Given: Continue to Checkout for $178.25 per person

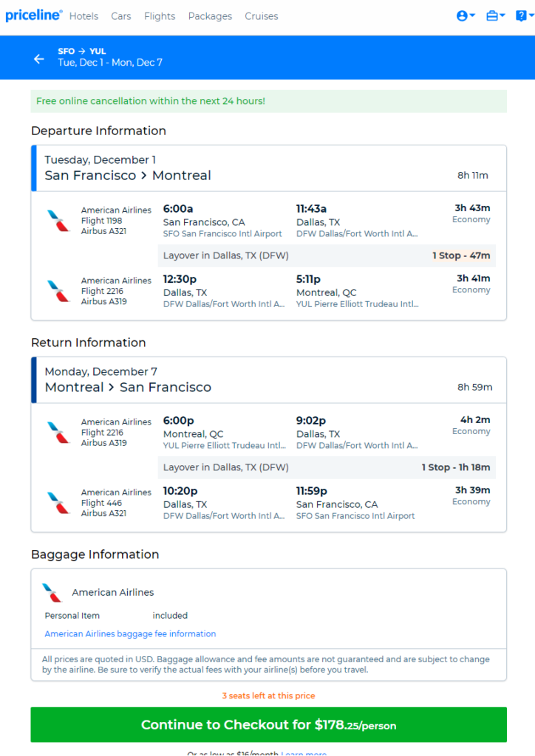Looking at the screenshot, I should coord(269,725).
